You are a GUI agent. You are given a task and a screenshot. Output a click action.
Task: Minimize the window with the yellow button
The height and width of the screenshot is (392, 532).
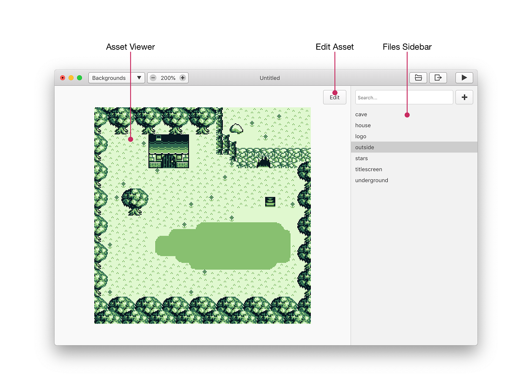[x=71, y=78]
